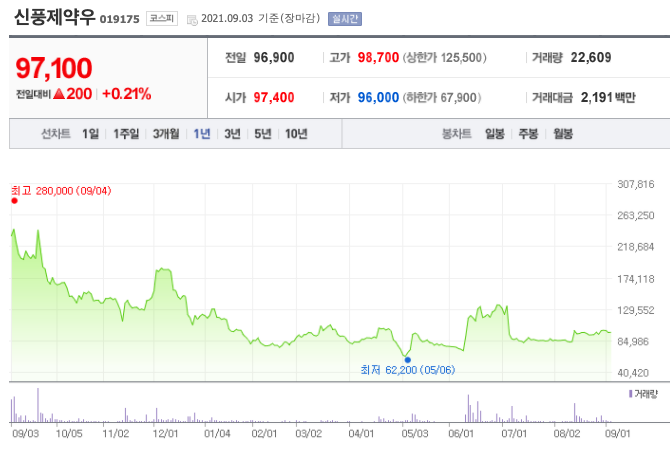670x457 pixels.
Task: Select the 월봉 candlestick chart
Action: pyautogui.click(x=563, y=134)
